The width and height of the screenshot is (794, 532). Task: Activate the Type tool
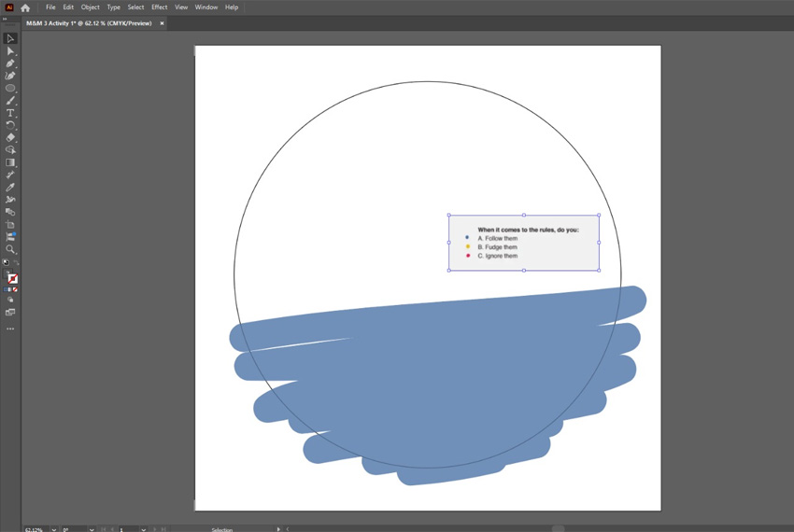[10, 113]
